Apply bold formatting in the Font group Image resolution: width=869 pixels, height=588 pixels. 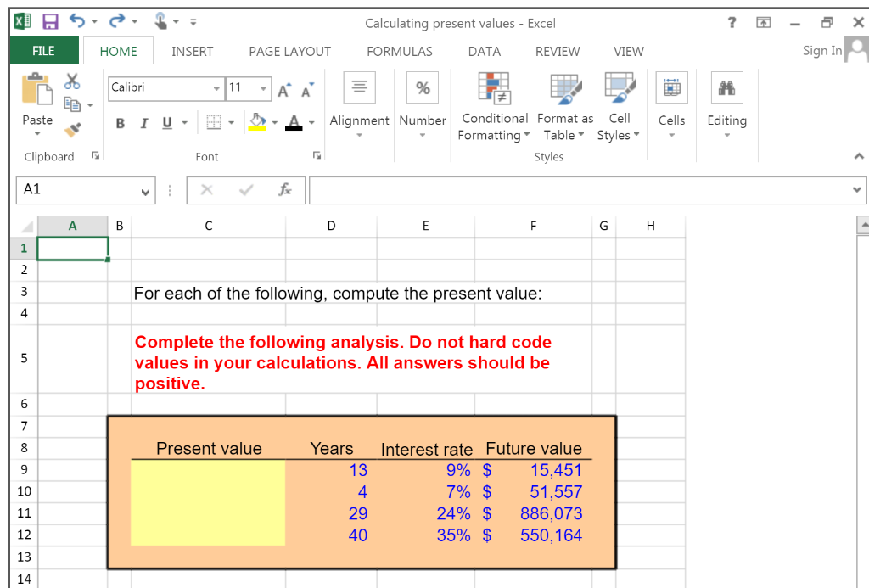click(x=120, y=123)
